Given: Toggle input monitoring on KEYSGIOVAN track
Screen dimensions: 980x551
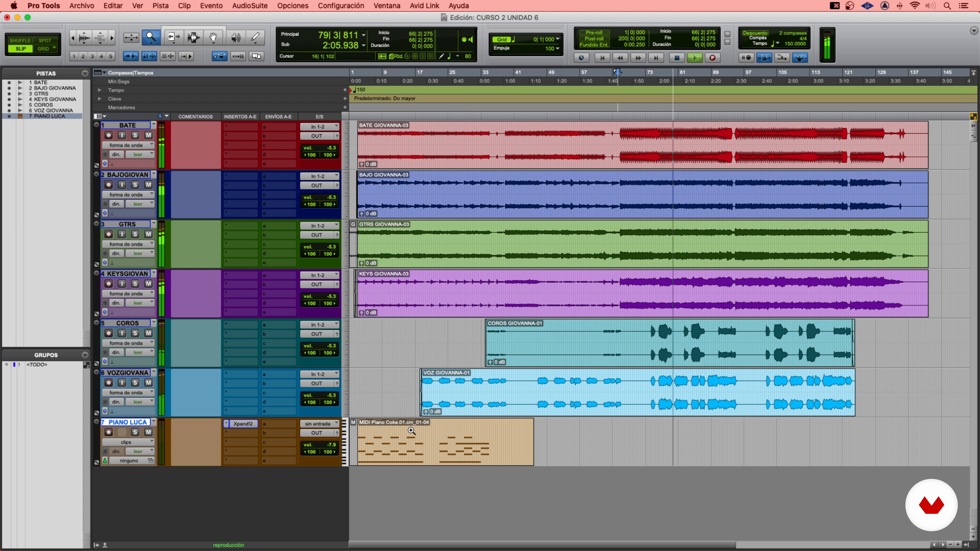Looking at the screenshot, I should [x=122, y=284].
